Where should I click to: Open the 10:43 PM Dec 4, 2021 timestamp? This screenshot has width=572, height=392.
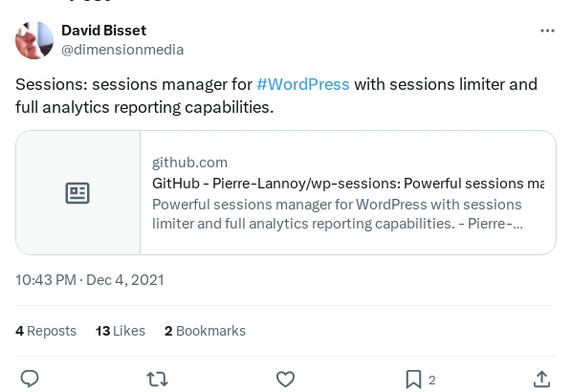point(90,280)
